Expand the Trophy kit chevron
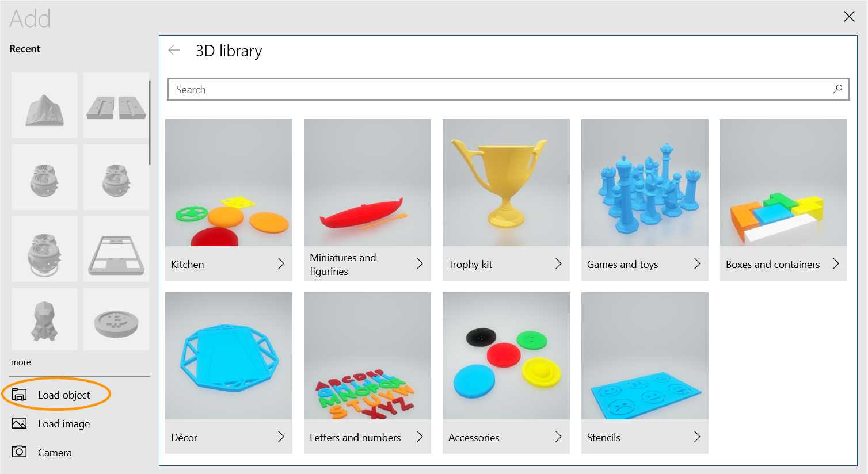 tap(558, 264)
